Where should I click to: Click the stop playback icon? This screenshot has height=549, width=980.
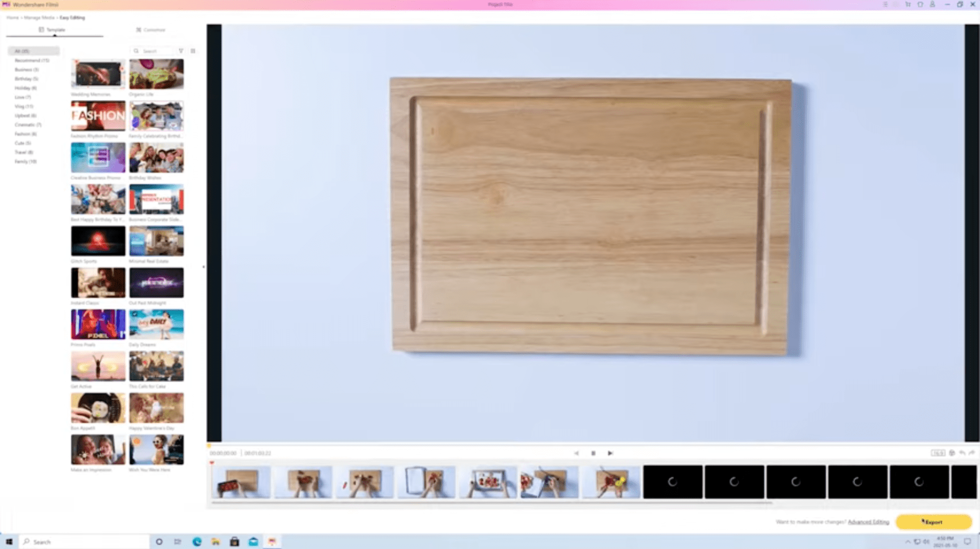(x=593, y=453)
